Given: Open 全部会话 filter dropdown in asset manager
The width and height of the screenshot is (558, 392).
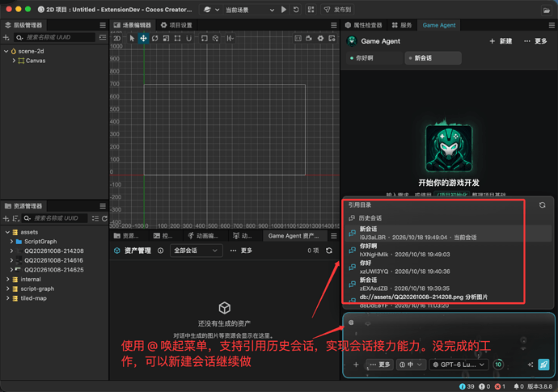Looking at the screenshot, I should (196, 251).
